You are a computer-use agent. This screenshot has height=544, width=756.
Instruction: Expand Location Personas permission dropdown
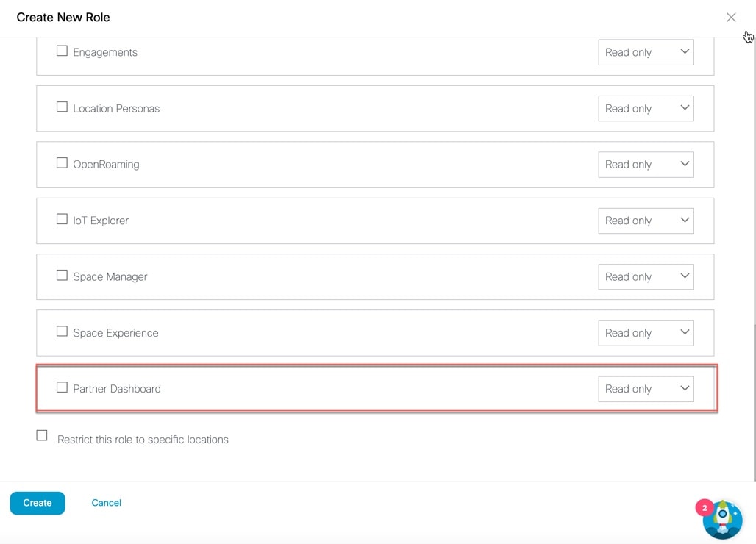click(646, 108)
